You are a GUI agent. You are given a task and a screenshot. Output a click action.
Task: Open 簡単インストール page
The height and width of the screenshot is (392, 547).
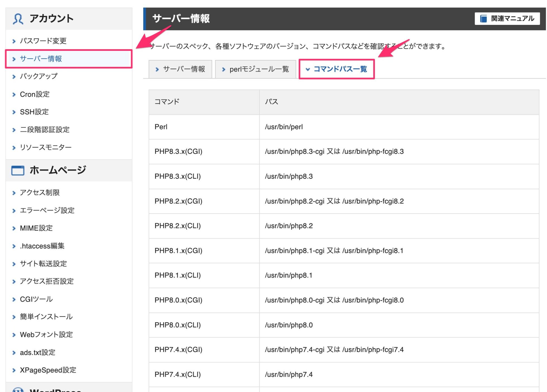(x=46, y=317)
